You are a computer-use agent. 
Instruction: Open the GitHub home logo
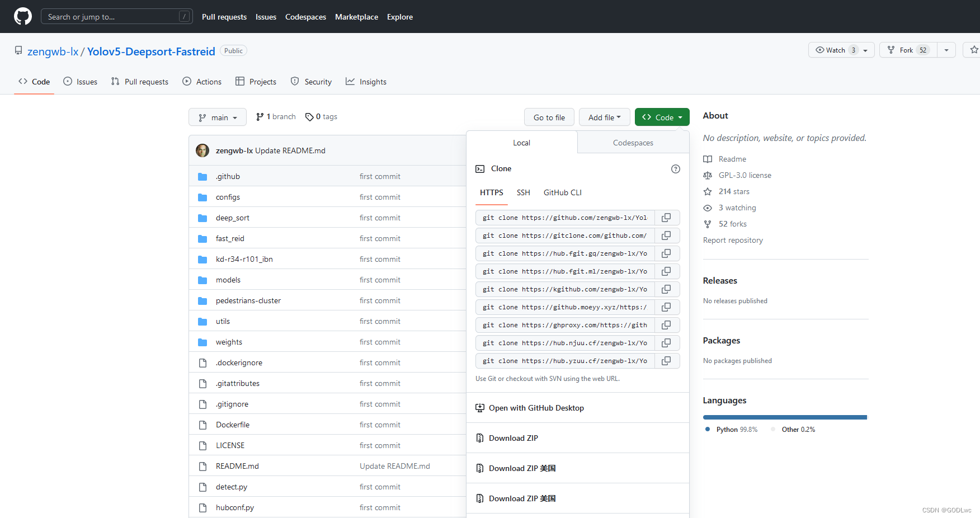pos(23,16)
